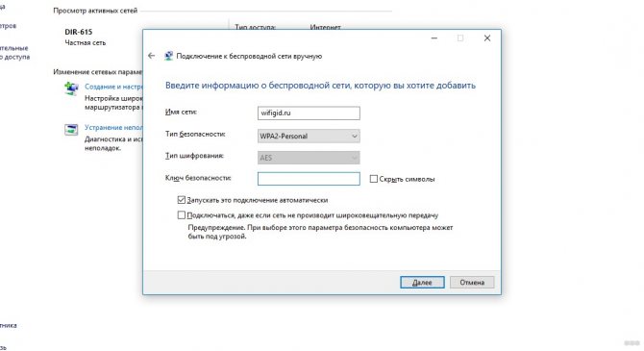Go back using the dialog's arrow icon
Image resolution: width=644 pixels, height=351 pixels.
[152, 56]
